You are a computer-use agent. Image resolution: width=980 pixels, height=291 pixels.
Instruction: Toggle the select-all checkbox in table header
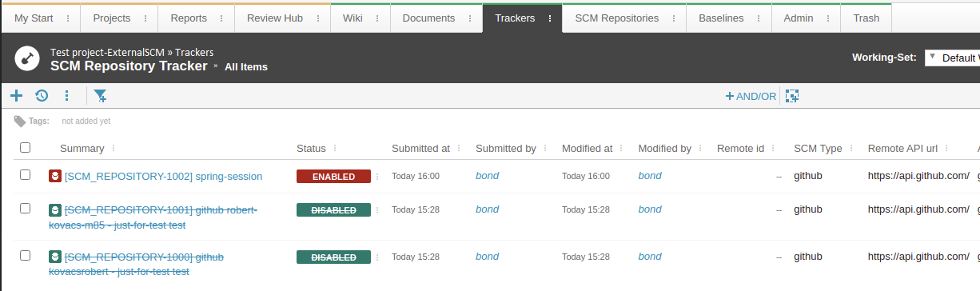click(x=26, y=148)
